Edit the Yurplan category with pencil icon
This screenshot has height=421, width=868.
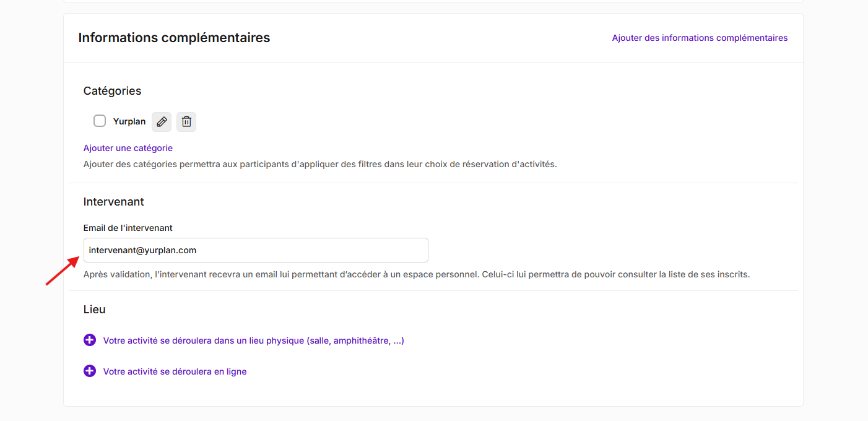click(x=162, y=121)
